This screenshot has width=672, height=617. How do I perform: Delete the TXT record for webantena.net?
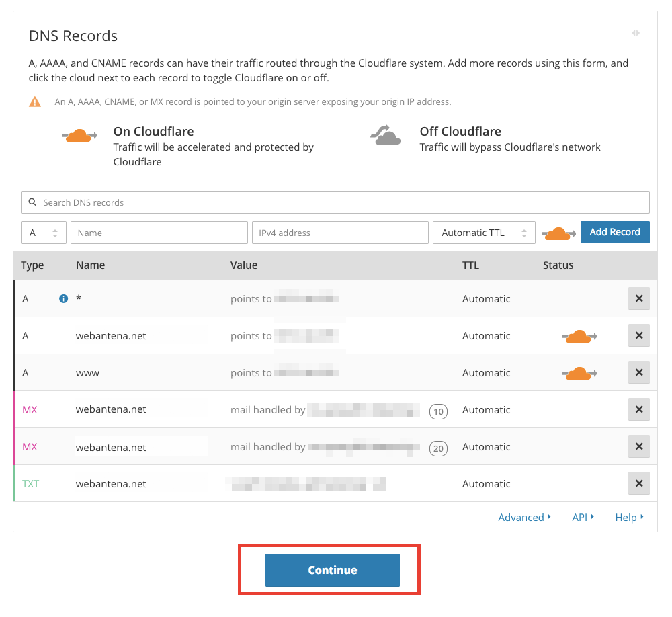pyautogui.click(x=638, y=483)
